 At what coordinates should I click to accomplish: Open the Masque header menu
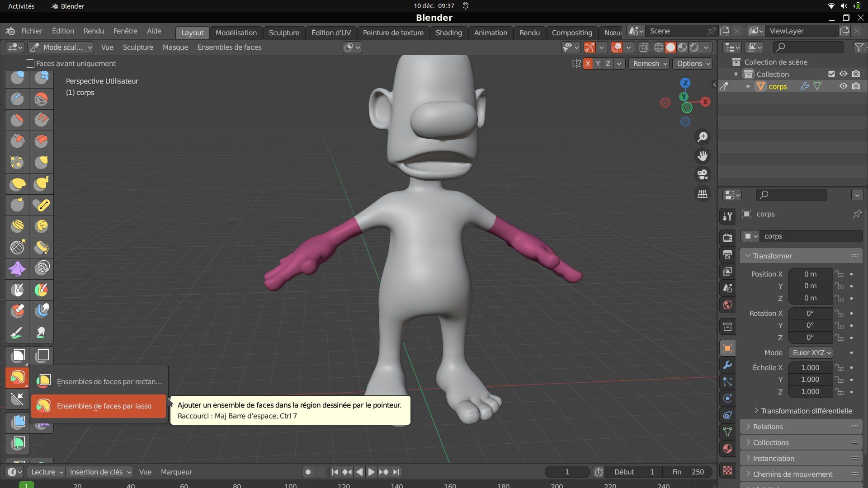point(175,47)
